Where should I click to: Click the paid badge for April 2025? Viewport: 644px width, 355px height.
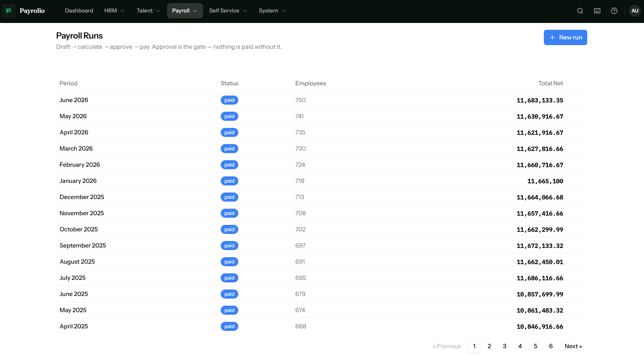click(x=229, y=326)
